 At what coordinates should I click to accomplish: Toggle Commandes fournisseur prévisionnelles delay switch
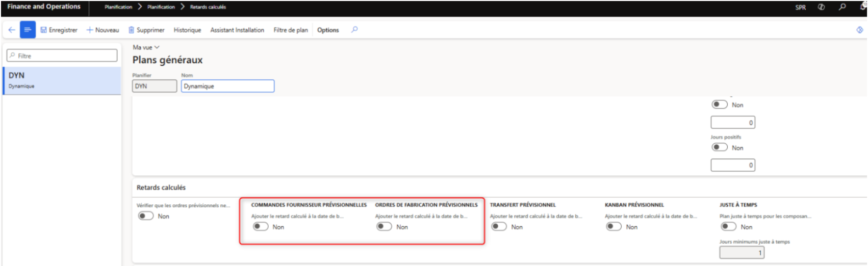click(x=261, y=227)
